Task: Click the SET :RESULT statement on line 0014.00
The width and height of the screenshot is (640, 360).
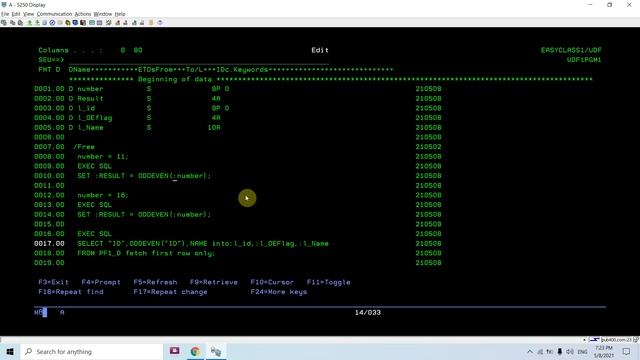Action: pyautogui.click(x=144, y=215)
